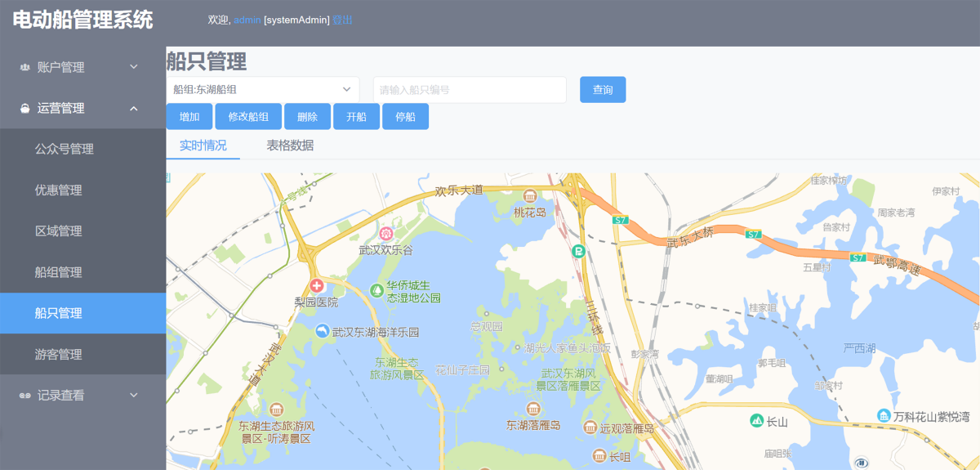Open the 船组 东湖船组 dropdown
The width and height of the screenshot is (980, 470).
[262, 90]
